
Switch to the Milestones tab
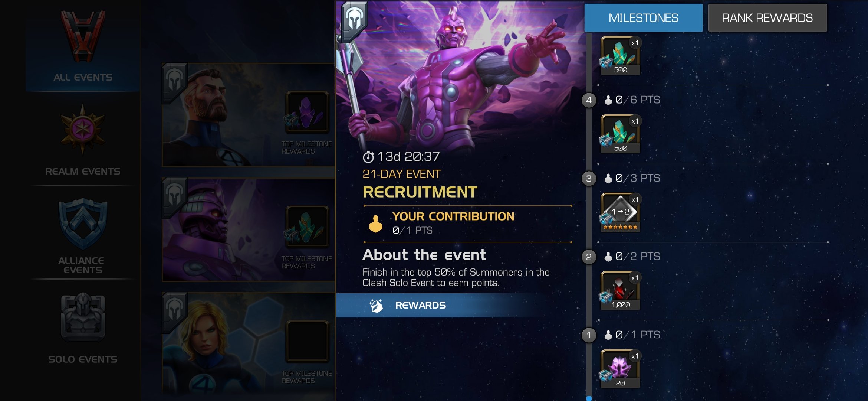tap(643, 18)
